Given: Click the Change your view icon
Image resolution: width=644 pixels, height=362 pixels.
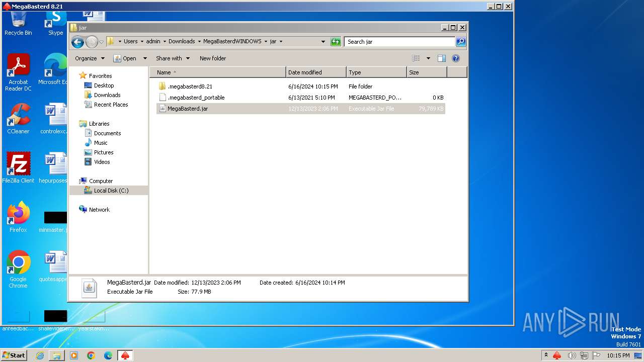Looking at the screenshot, I should tap(416, 58).
